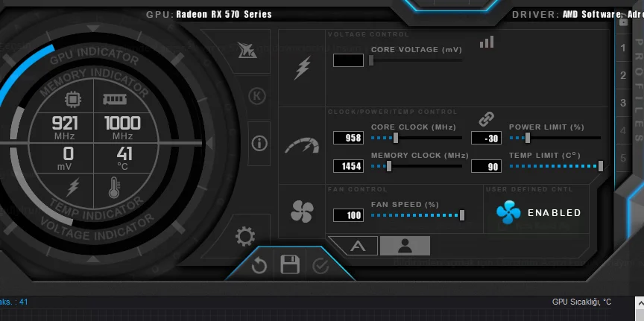
Task: Click the MEMORY CLOCK (MHz) label
Action: [x=420, y=156]
